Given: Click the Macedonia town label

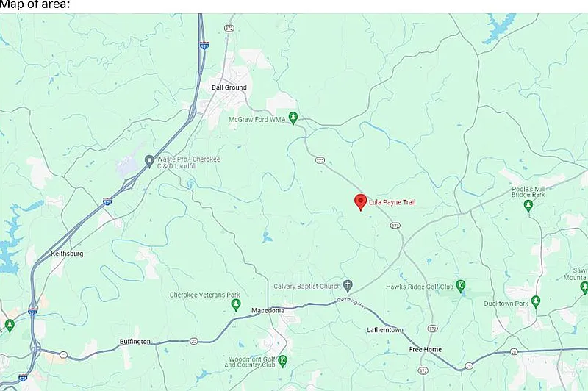Looking at the screenshot, I should (268, 310).
